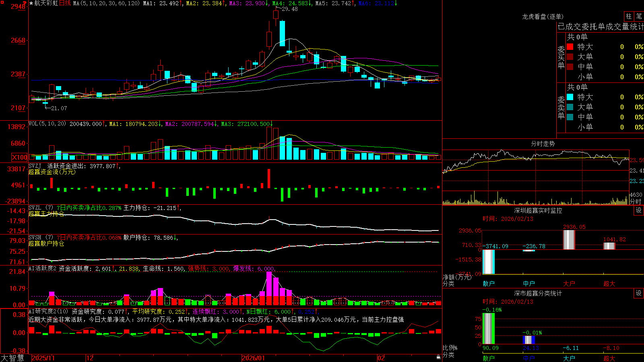Click the 爆发线 value label

point(254,268)
